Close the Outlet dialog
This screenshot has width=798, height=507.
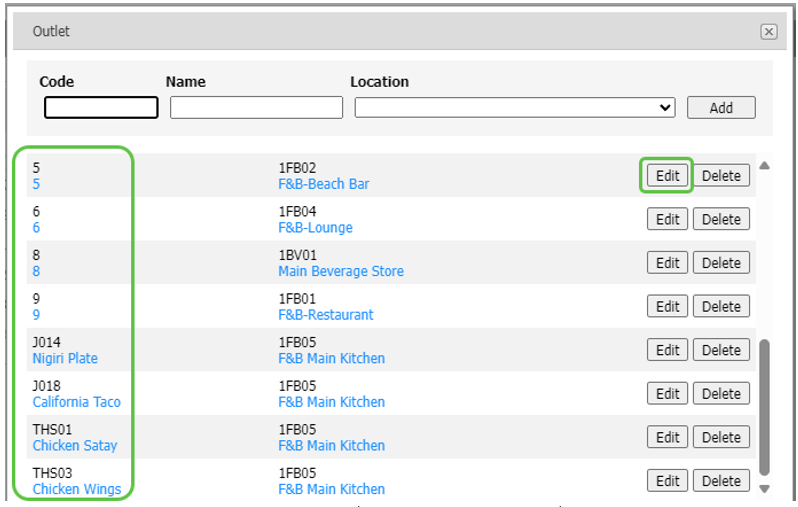[x=768, y=32]
